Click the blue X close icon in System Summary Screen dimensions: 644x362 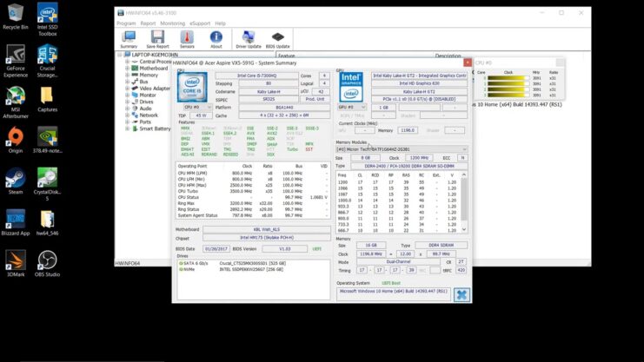[x=461, y=294]
